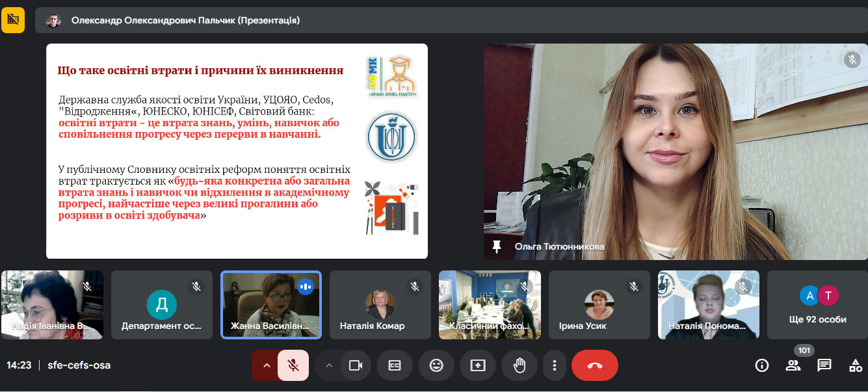Select Жанна Василівна's speaking tile
The height and width of the screenshot is (392, 868).
point(271,305)
